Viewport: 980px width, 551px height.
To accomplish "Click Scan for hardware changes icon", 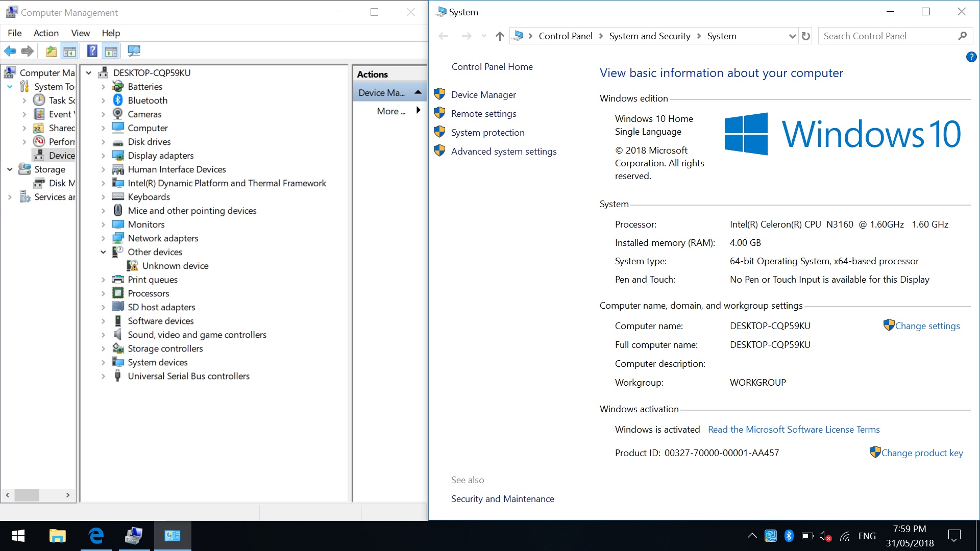I will (134, 51).
